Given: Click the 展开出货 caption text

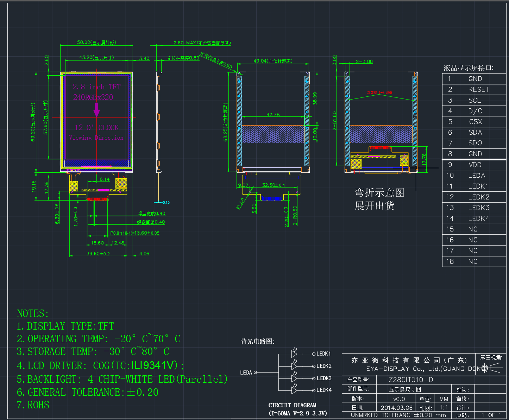Looking at the screenshot, I should [375, 205].
